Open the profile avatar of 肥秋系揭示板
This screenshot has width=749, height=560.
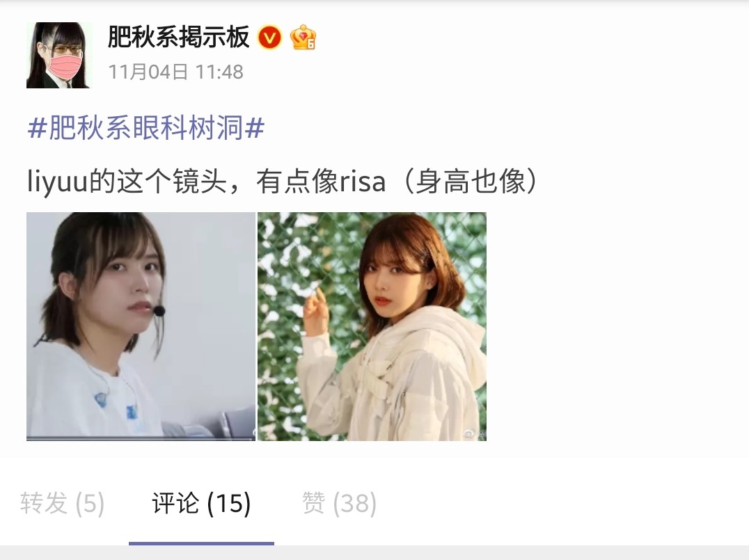[59, 55]
